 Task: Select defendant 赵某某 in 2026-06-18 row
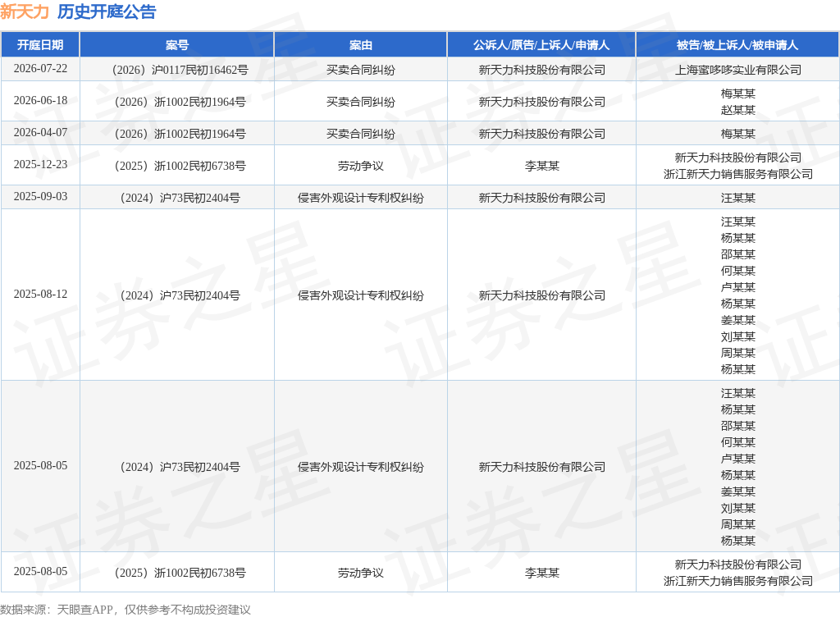point(737,110)
